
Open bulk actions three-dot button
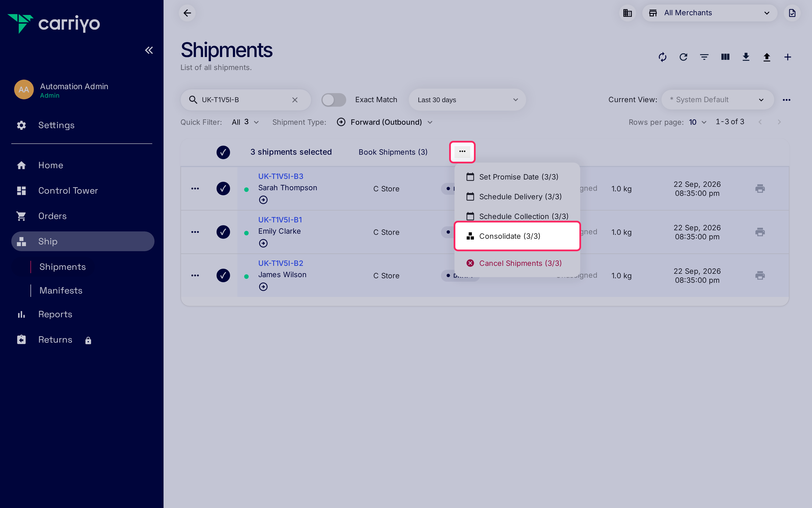point(462,152)
